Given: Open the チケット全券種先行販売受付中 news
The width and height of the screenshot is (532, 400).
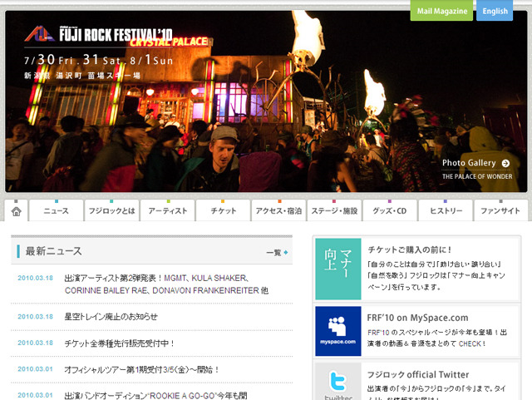Looking at the screenshot, I should coord(120,343).
